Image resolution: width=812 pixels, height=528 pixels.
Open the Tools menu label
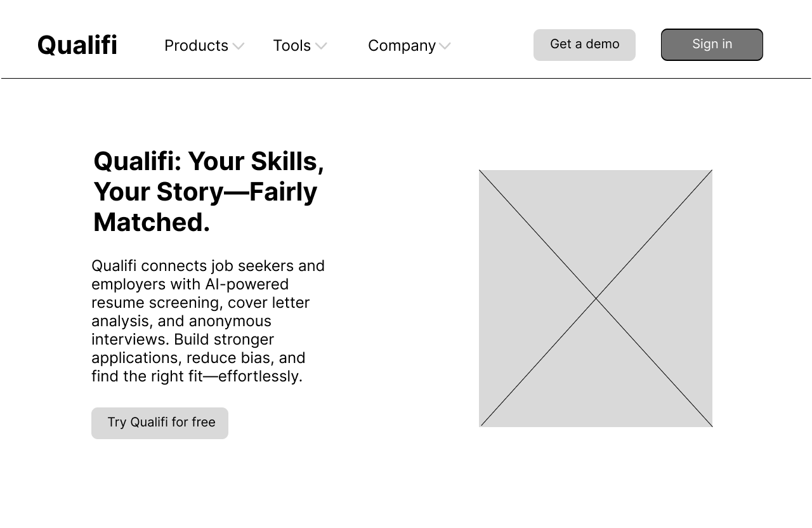[x=292, y=46]
